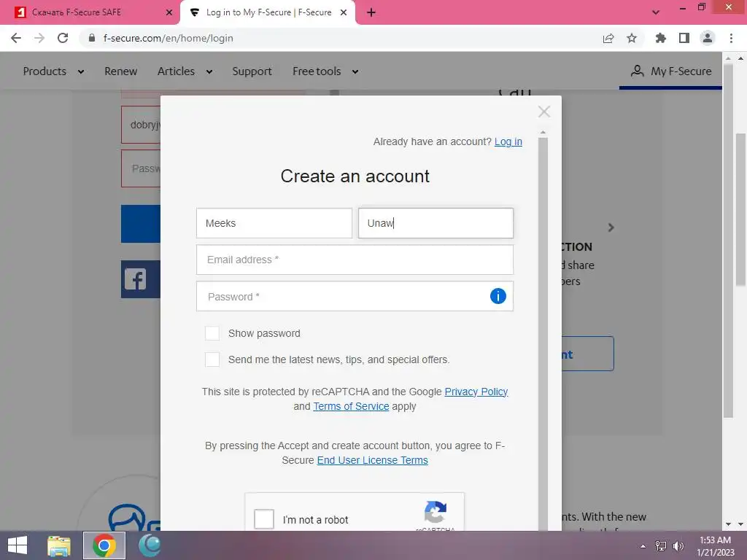Open the taskbar clock and date
Image resolution: width=747 pixels, height=560 pixels.
coord(715,546)
